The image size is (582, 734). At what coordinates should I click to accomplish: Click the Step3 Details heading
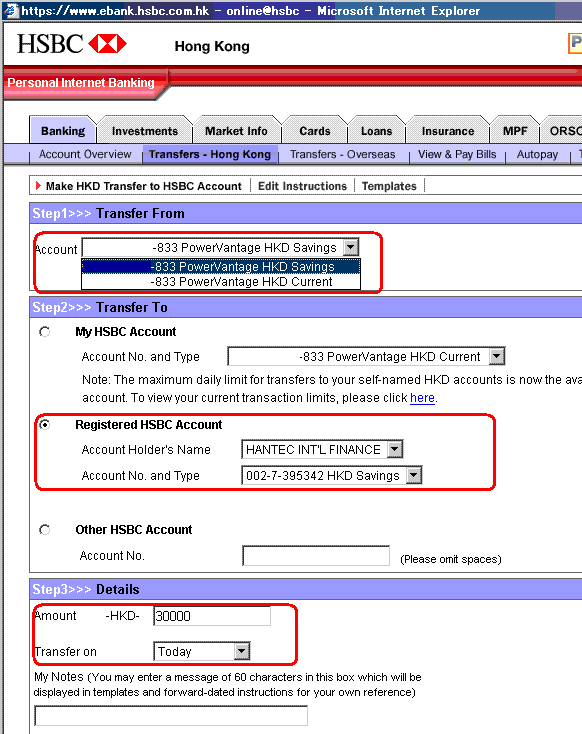(86, 589)
